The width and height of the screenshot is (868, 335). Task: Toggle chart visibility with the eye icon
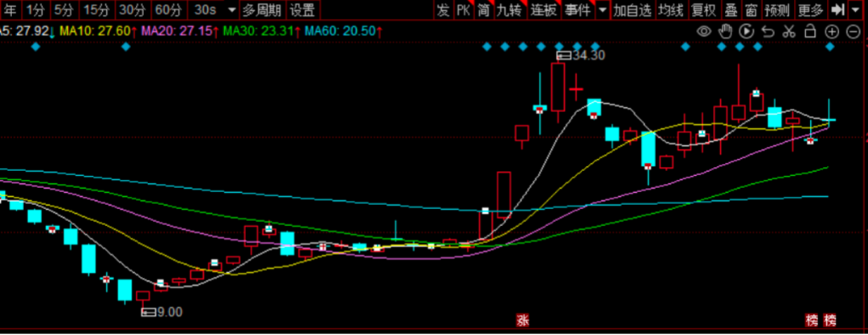coord(703,31)
